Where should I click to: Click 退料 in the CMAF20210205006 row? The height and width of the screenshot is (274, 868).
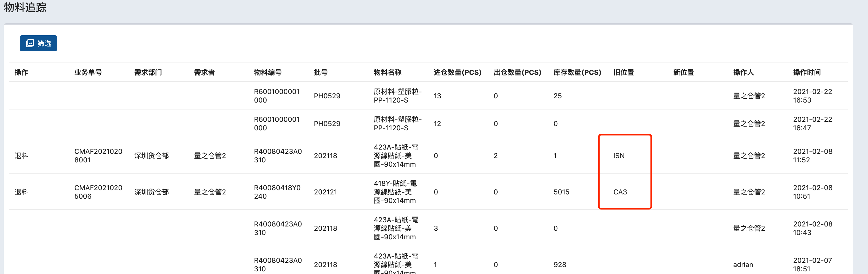(21, 192)
